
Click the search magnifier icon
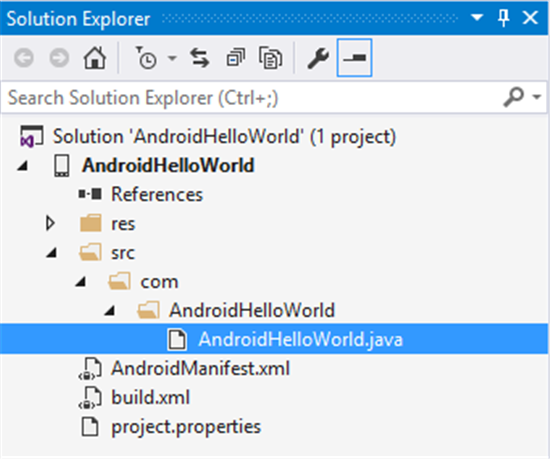coord(514,96)
